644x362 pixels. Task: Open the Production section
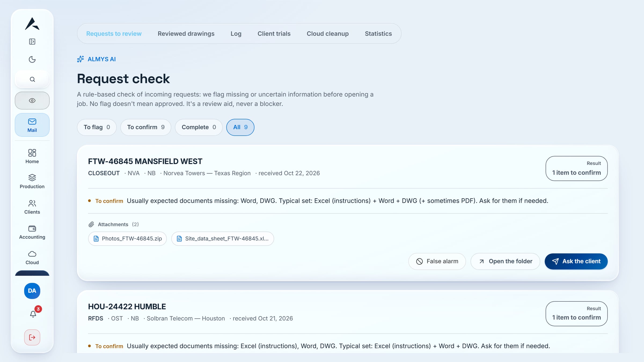pos(32,182)
